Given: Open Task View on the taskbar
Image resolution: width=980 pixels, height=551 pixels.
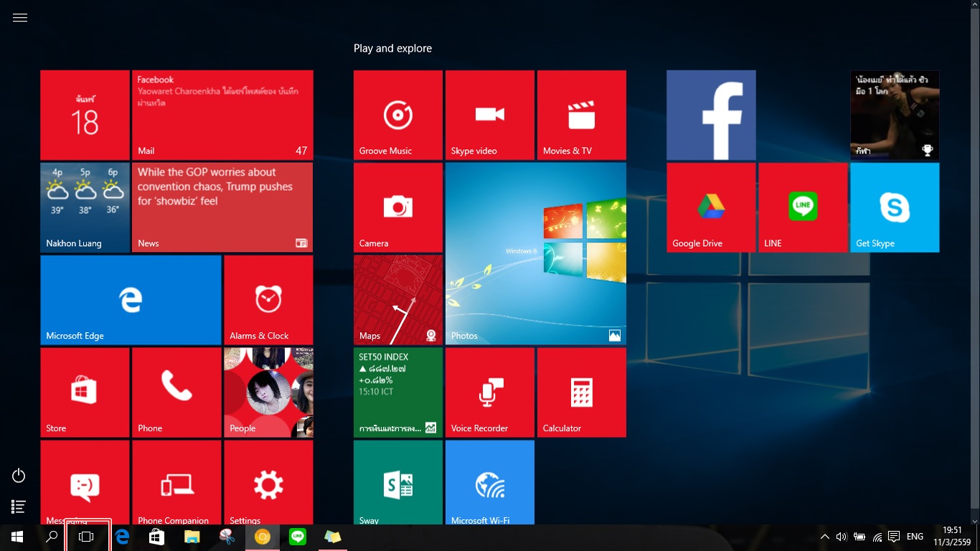Looking at the screenshot, I should [x=86, y=537].
